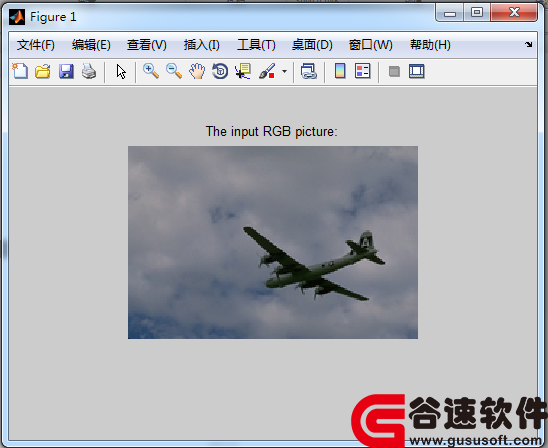Image resolution: width=548 pixels, height=448 pixels.
Task: Insert a legend using the toolbar icon
Action: click(362, 71)
